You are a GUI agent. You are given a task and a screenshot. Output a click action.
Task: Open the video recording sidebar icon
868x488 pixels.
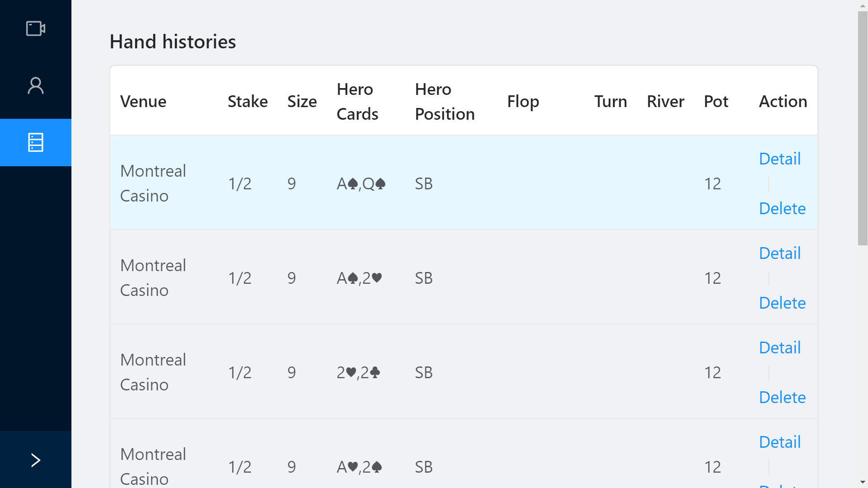pos(36,28)
